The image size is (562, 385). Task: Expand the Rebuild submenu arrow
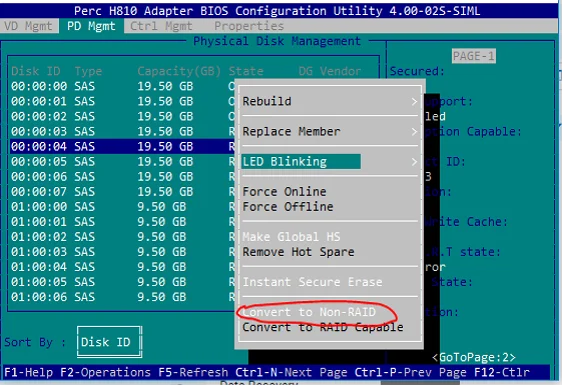[414, 102]
